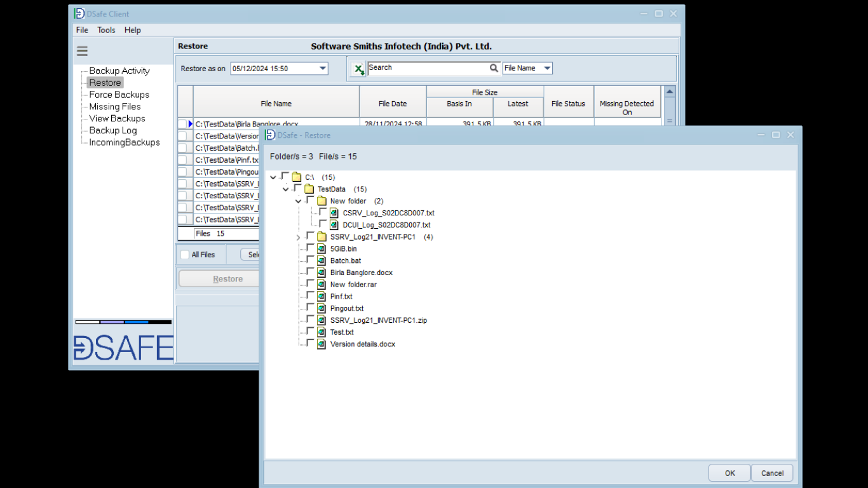Image resolution: width=868 pixels, height=488 pixels.
Task: Click the Excel export icon
Action: [x=359, y=69]
